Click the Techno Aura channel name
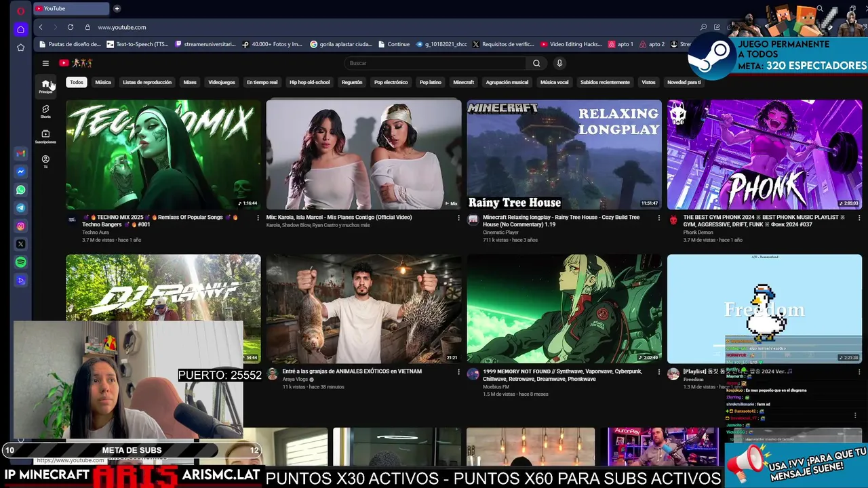Image resolution: width=868 pixels, height=488 pixels. pos(96,232)
